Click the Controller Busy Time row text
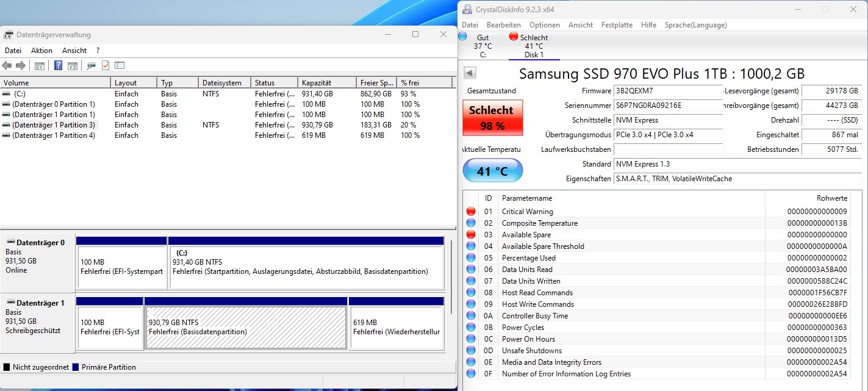This screenshot has width=868, height=391. [534, 316]
